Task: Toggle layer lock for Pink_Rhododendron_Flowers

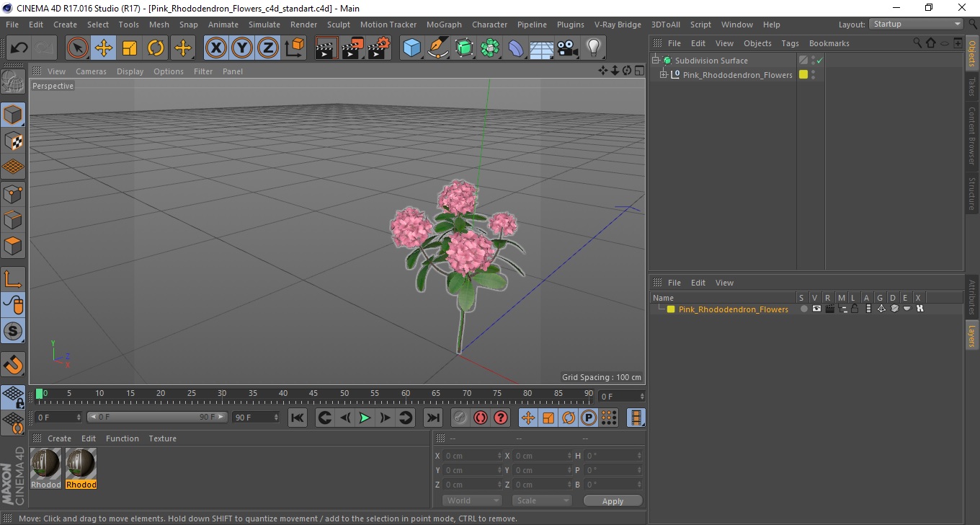Action: pos(855,309)
